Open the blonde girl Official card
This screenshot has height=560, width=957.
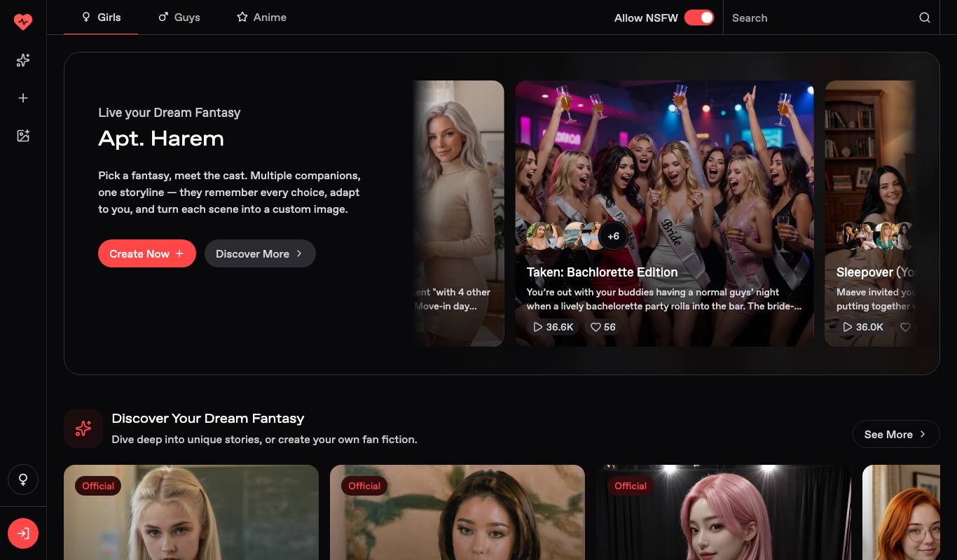point(191,512)
